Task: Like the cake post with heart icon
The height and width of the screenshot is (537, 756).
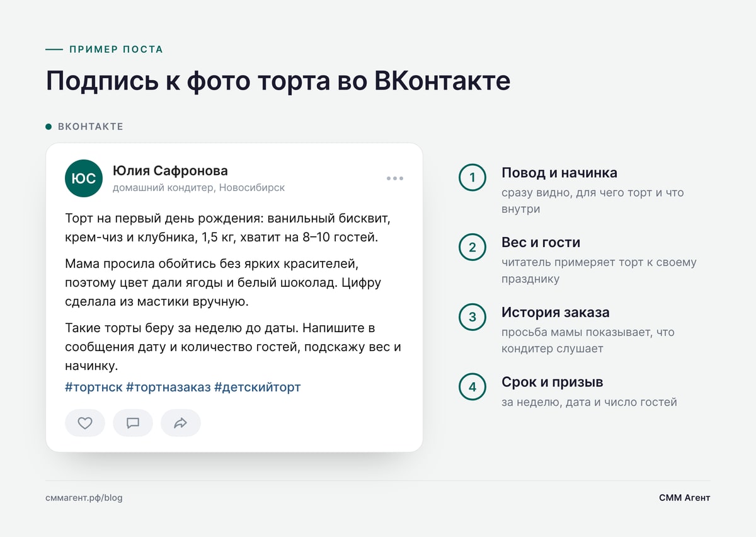Action: 85,423
